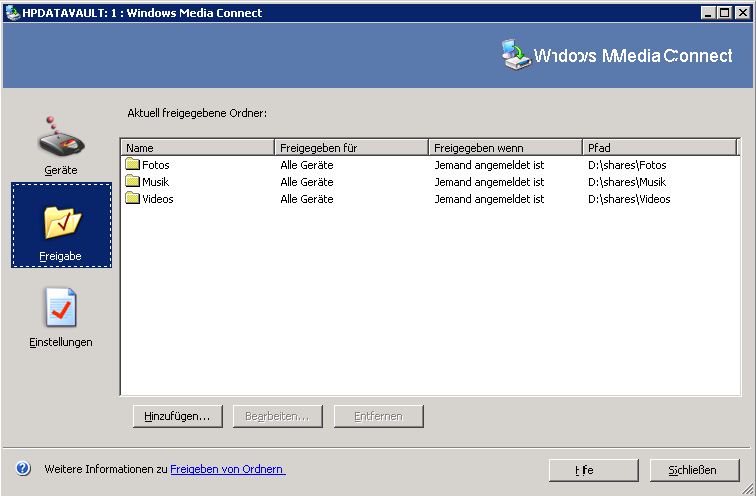Sort list by Name column header
The width and height of the screenshot is (756, 496).
197,147
